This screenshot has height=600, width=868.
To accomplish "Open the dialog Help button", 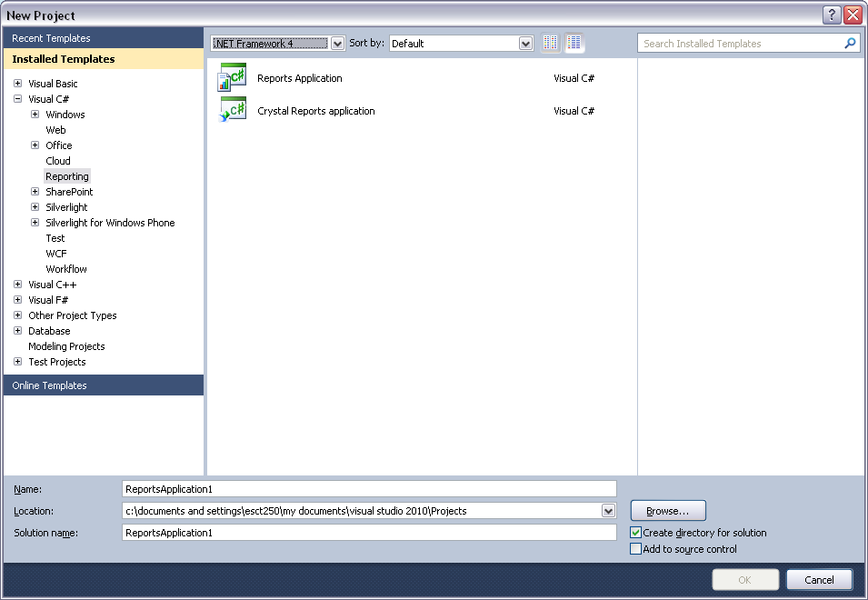I will (x=832, y=15).
